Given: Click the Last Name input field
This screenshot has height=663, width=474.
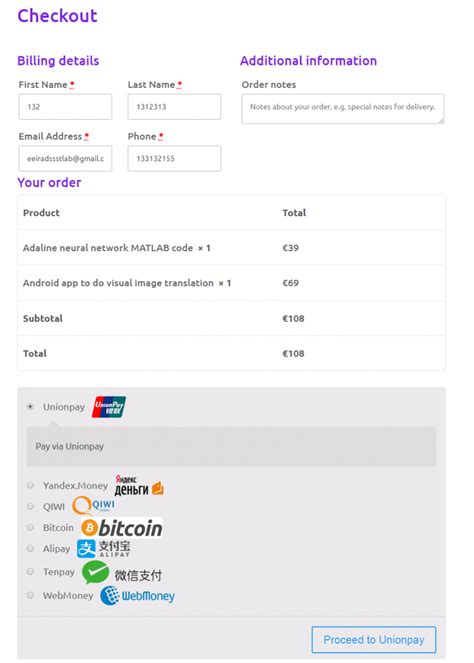Looking at the screenshot, I should pyautogui.click(x=174, y=107).
